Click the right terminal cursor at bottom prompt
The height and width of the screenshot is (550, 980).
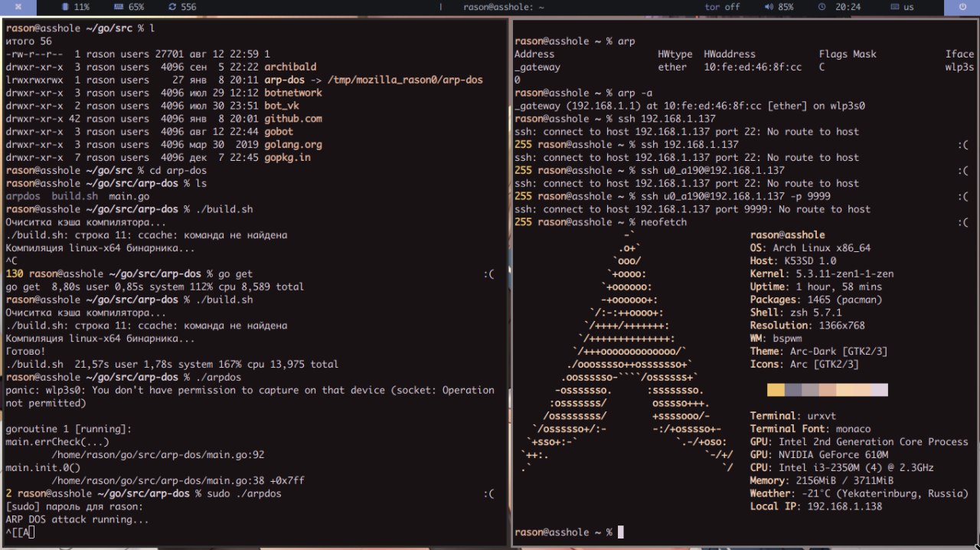pyautogui.click(x=621, y=532)
